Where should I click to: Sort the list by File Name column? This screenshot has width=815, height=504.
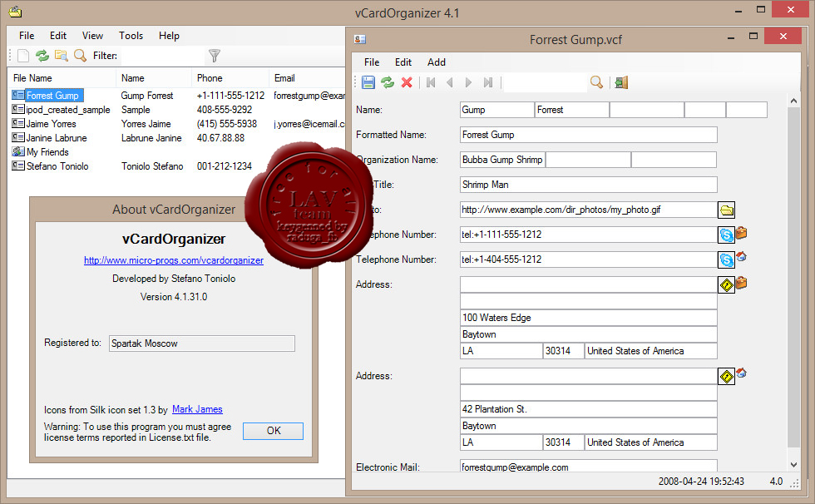[x=62, y=78]
